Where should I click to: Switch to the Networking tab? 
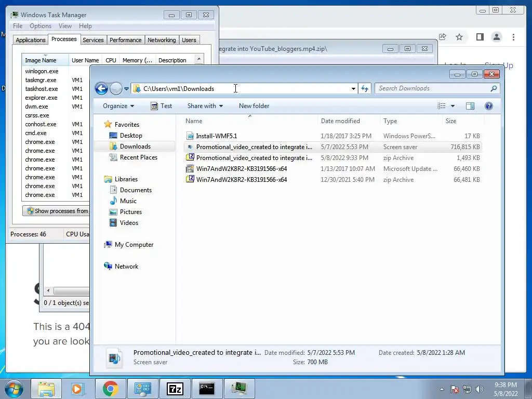pyautogui.click(x=162, y=40)
